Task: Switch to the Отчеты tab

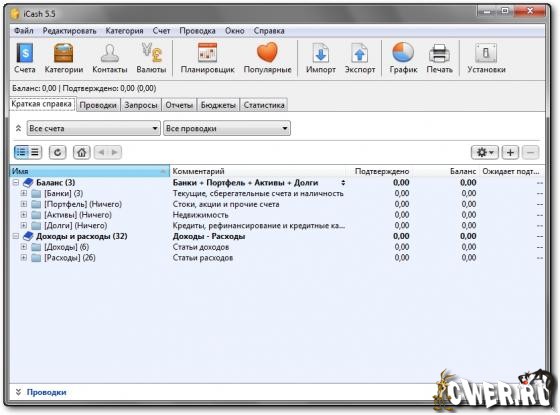Action: pyautogui.click(x=179, y=105)
